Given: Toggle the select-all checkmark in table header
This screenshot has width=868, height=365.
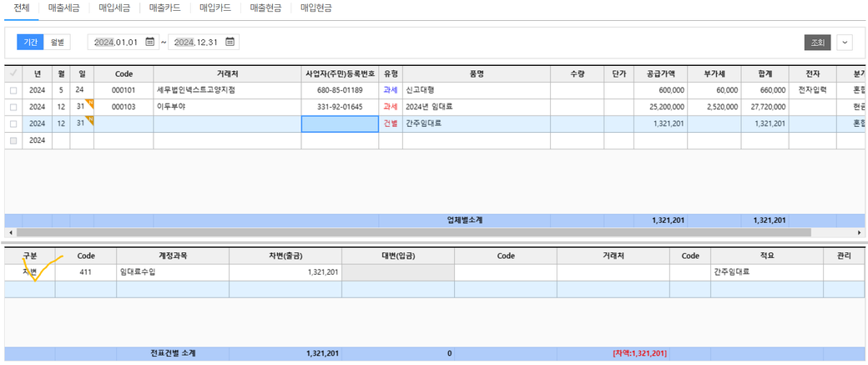Looking at the screenshot, I should [x=13, y=74].
